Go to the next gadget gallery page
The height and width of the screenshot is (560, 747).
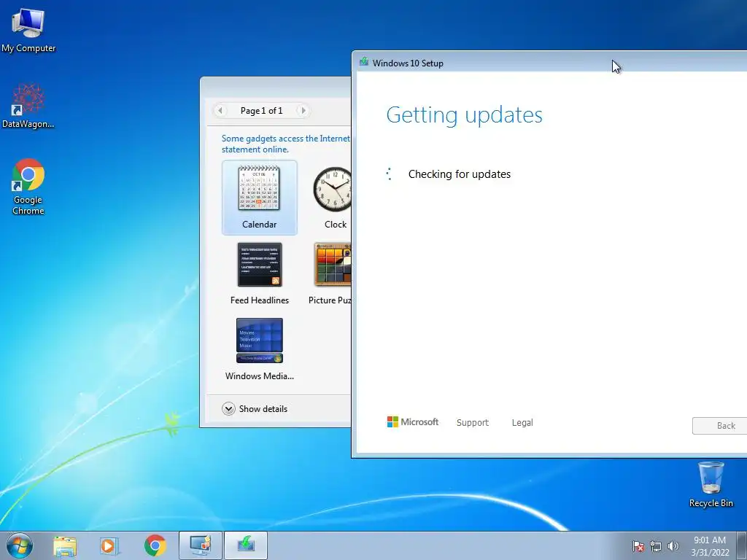click(303, 111)
